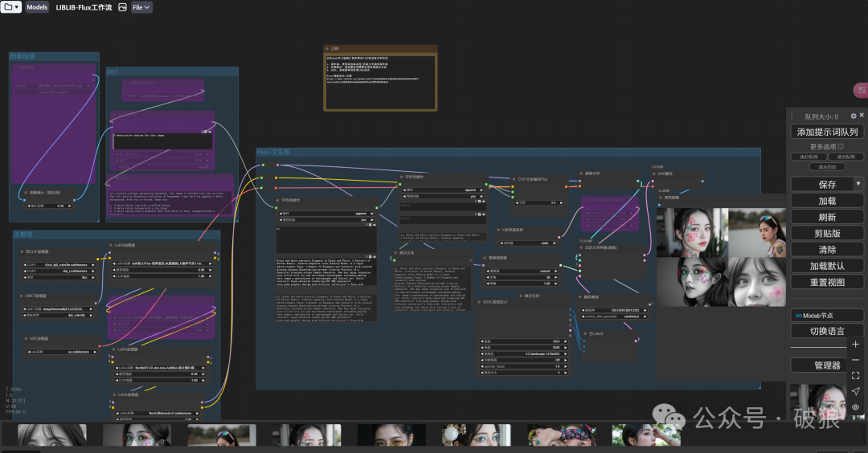Click the Flux-文生图 group title
Image resolution: width=868 pixels, height=453 pixels.
click(273, 152)
